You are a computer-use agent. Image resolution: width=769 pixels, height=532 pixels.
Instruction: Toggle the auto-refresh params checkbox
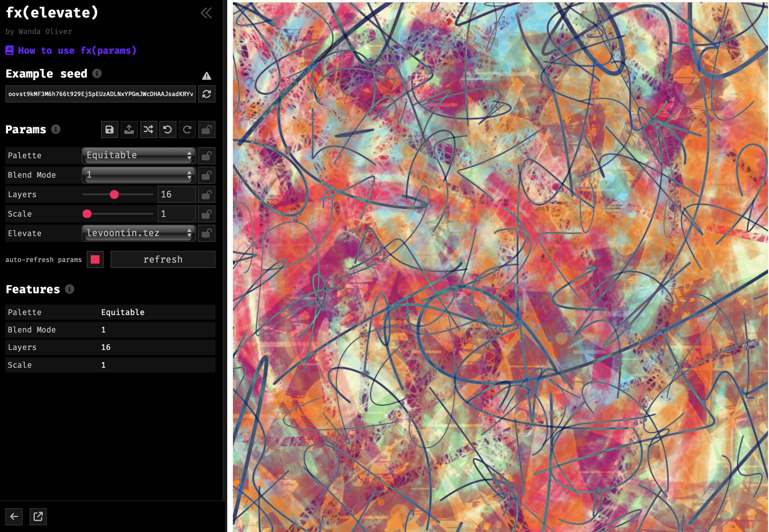pyautogui.click(x=95, y=259)
